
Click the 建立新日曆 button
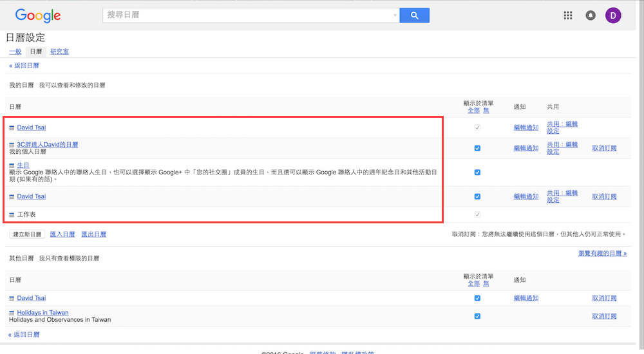[x=26, y=234]
